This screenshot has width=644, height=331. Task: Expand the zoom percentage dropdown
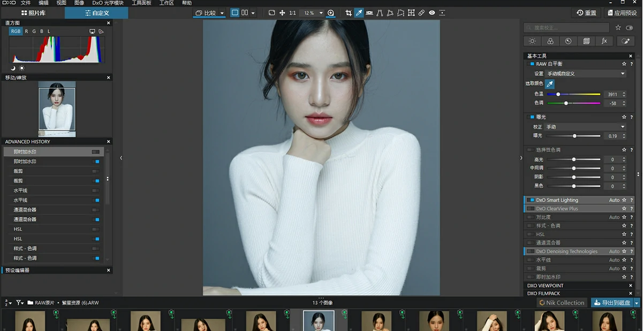(x=321, y=13)
